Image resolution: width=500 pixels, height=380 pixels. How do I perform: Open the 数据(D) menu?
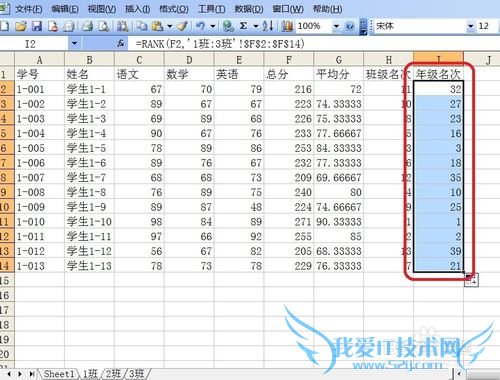pos(249,9)
